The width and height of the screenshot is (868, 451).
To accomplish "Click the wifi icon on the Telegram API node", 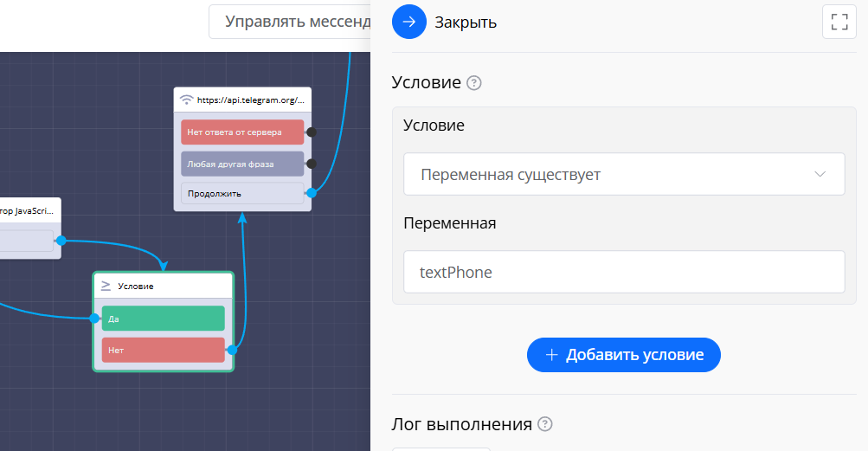I will 186,100.
